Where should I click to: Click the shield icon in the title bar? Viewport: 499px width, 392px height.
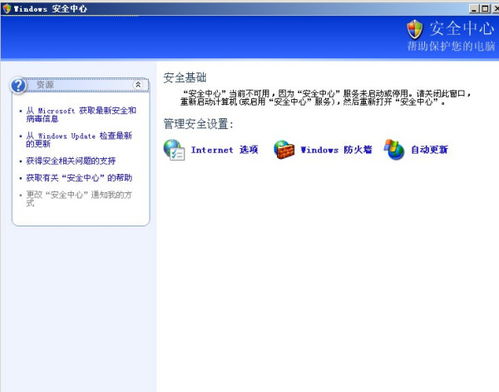(x=7, y=8)
